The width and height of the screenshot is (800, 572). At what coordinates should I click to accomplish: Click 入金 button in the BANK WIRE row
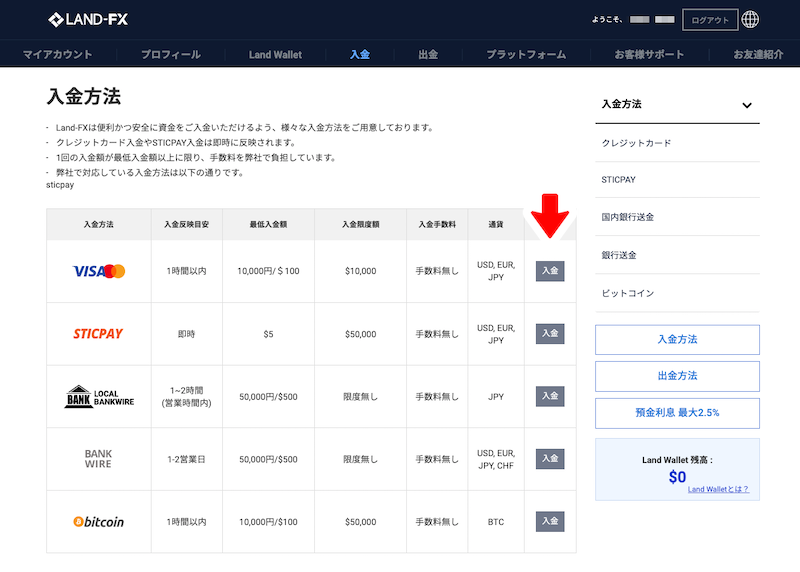click(550, 459)
